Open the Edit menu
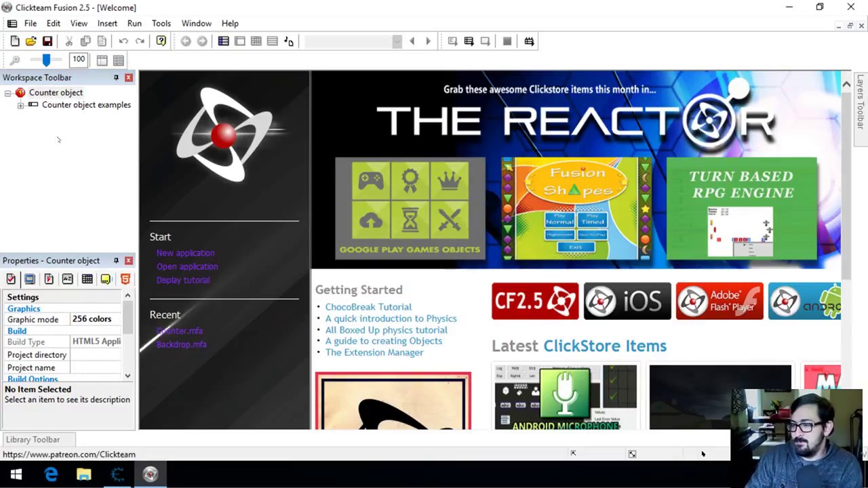The image size is (868, 488). point(54,23)
